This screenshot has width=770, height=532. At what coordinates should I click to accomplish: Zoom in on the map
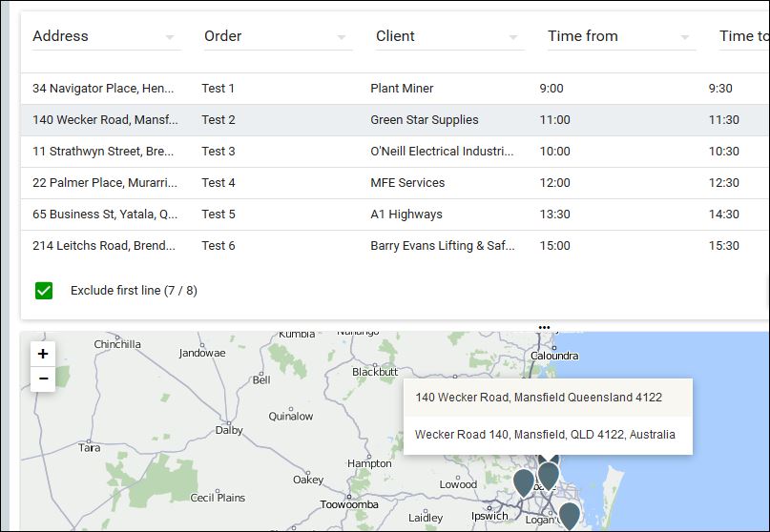click(x=42, y=354)
